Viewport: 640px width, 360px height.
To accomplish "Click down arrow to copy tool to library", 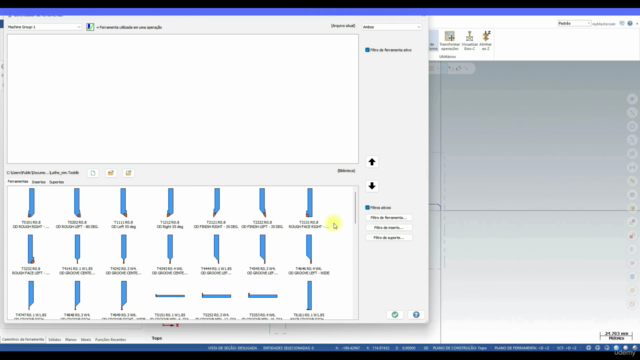I will coord(372,186).
